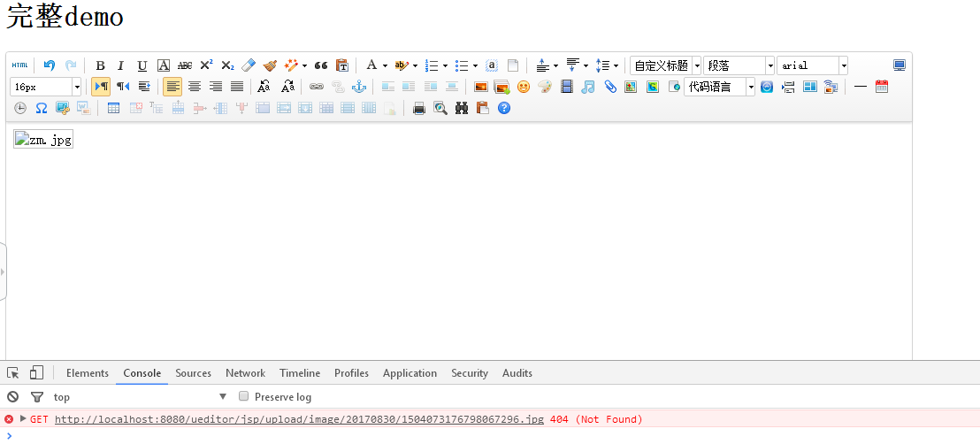Viewport: 980px width, 444px height.
Task: Apply bold formatting with B icon
Action: click(100, 65)
